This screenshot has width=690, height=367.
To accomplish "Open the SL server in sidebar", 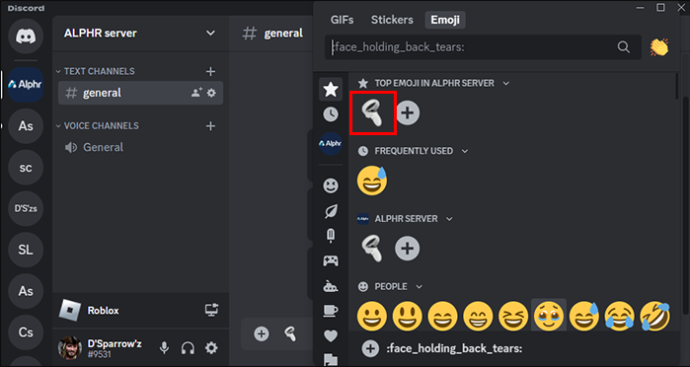I will coord(26,250).
